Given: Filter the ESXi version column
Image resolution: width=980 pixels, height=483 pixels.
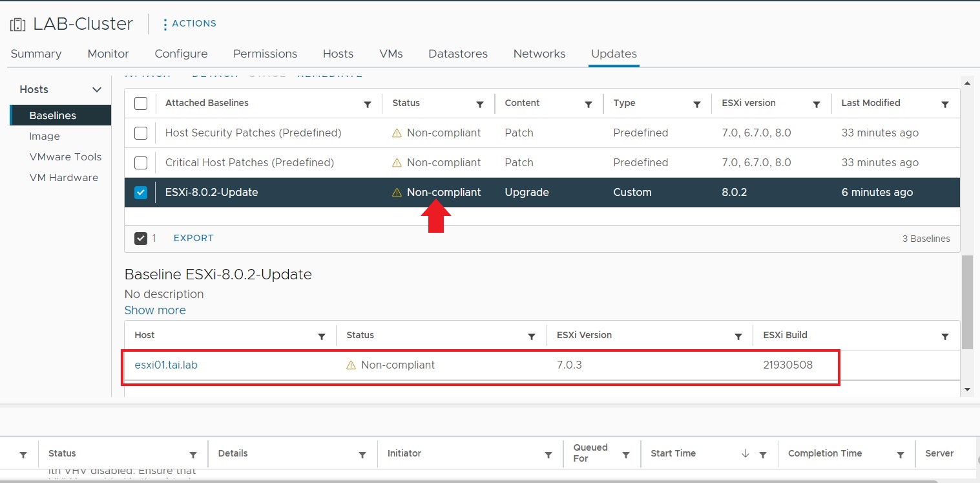Looking at the screenshot, I should (817, 104).
